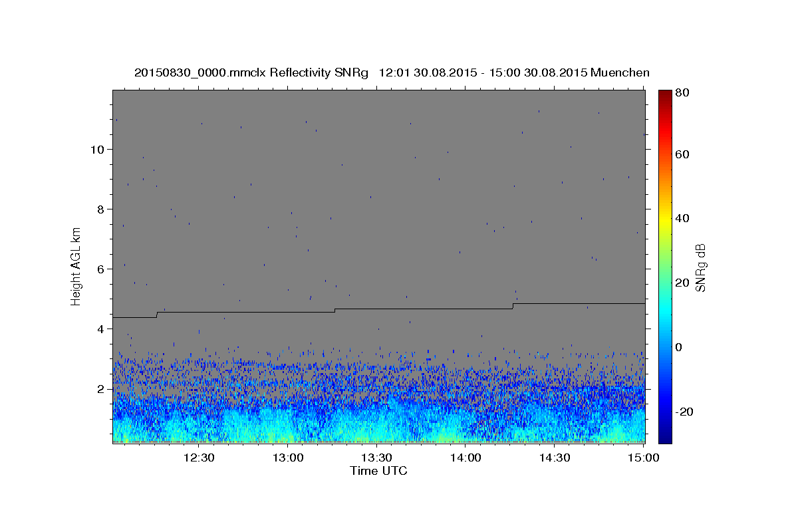The height and width of the screenshot is (532, 798).
Task: Click the colorbar value -20
Action: point(684,412)
